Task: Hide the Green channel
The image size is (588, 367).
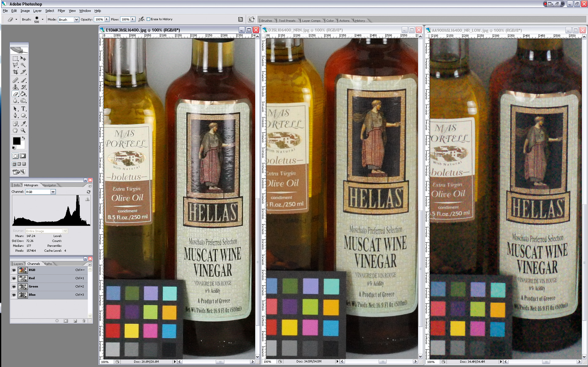Action: click(x=14, y=287)
